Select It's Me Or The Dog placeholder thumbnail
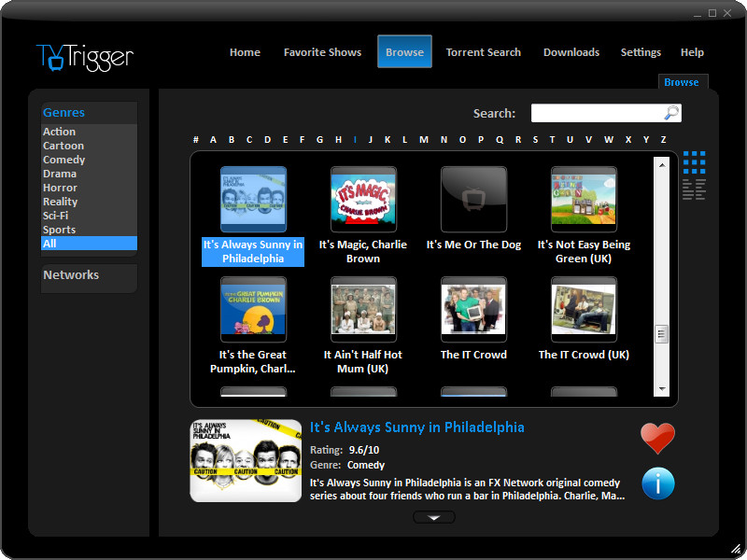 coord(473,199)
